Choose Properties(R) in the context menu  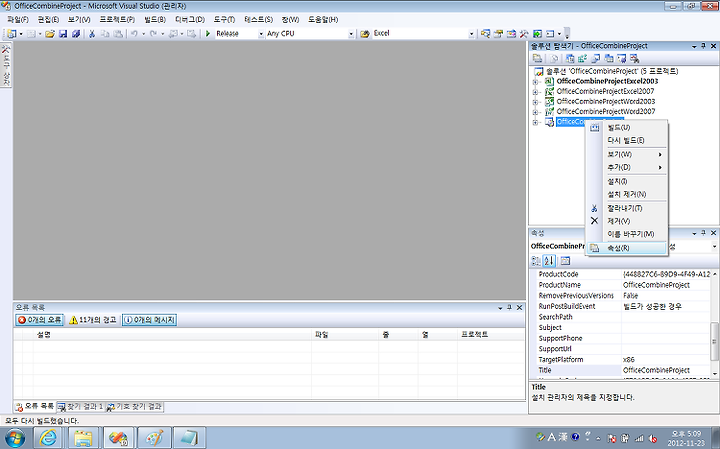pyautogui.click(x=626, y=248)
